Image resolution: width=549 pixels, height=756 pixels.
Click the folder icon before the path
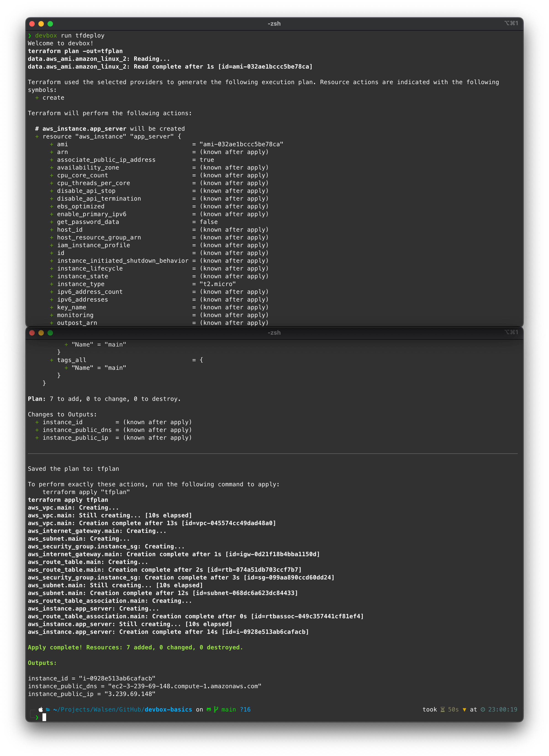click(48, 709)
